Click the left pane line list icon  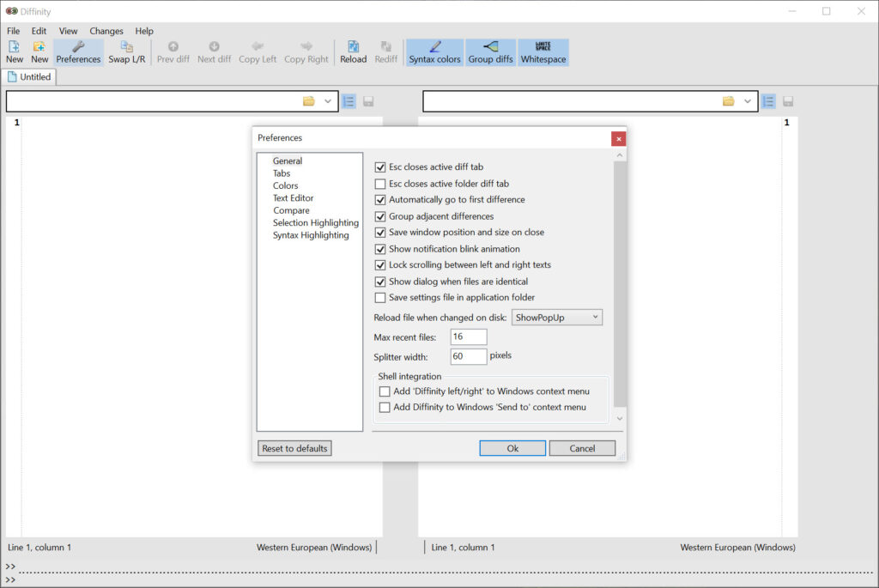click(x=349, y=101)
